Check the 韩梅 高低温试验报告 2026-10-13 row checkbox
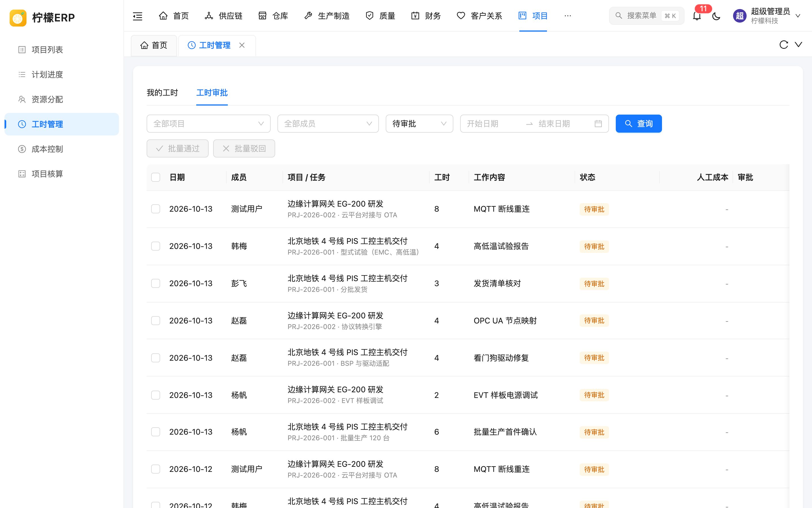 [156, 246]
